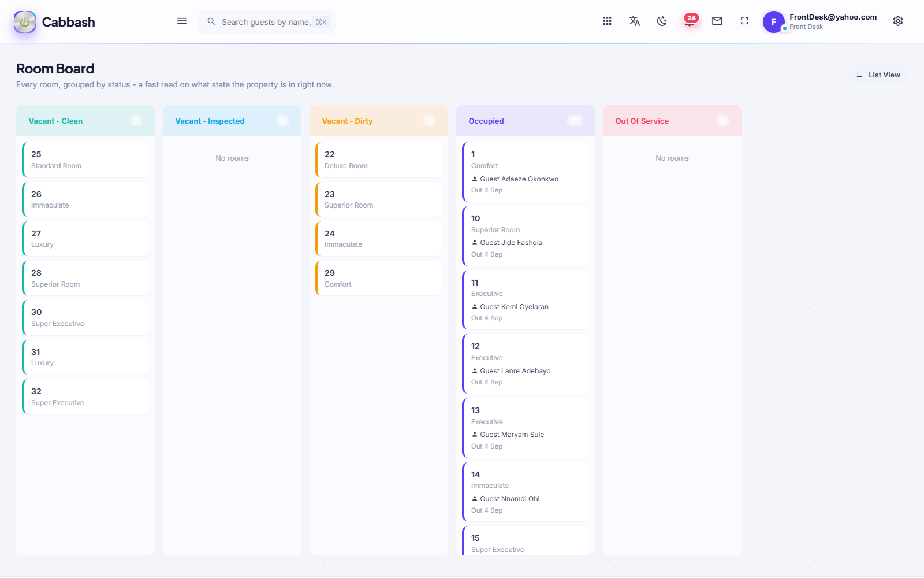
Task: Open room 22 Deluxe Room card
Action: pos(379,160)
